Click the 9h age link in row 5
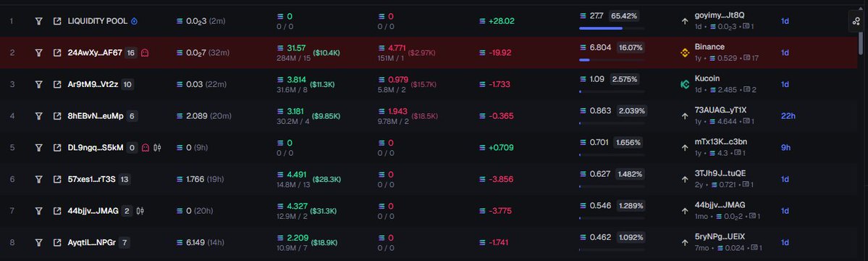The height and width of the screenshot is (261, 868). pos(785,147)
